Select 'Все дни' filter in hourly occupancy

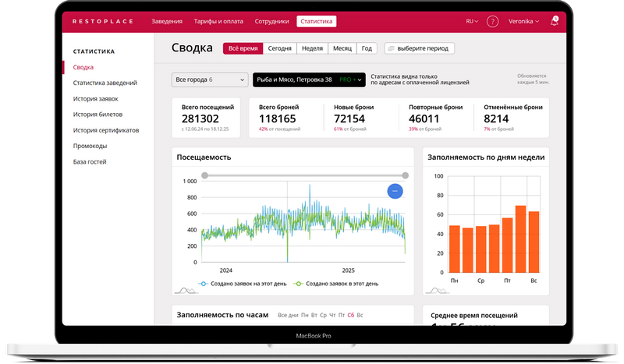(288, 316)
